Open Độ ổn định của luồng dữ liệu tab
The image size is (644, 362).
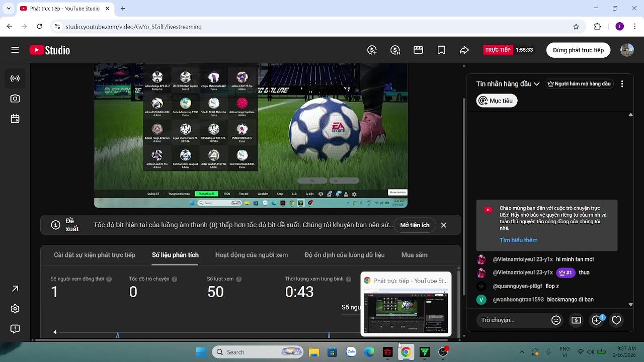345,255
